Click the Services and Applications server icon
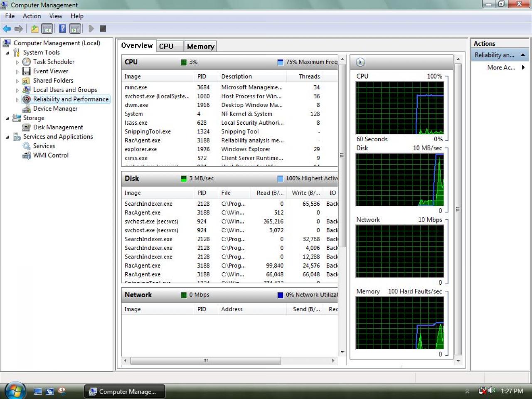Image resolution: width=532 pixels, height=399 pixels. click(x=17, y=137)
